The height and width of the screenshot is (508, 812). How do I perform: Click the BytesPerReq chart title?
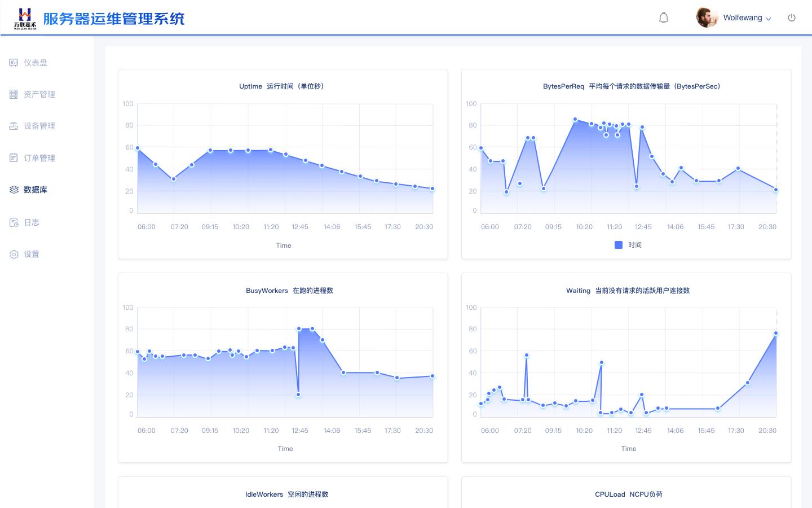tap(632, 86)
